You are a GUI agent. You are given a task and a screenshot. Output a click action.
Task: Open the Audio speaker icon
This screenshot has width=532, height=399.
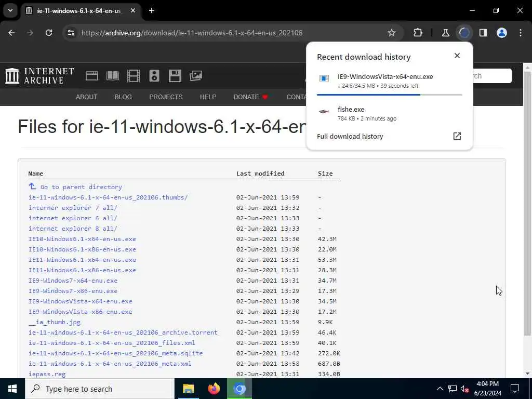[x=154, y=76]
